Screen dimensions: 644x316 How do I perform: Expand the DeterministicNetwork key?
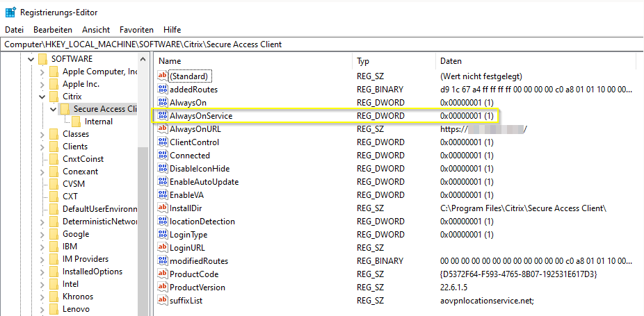click(x=42, y=222)
